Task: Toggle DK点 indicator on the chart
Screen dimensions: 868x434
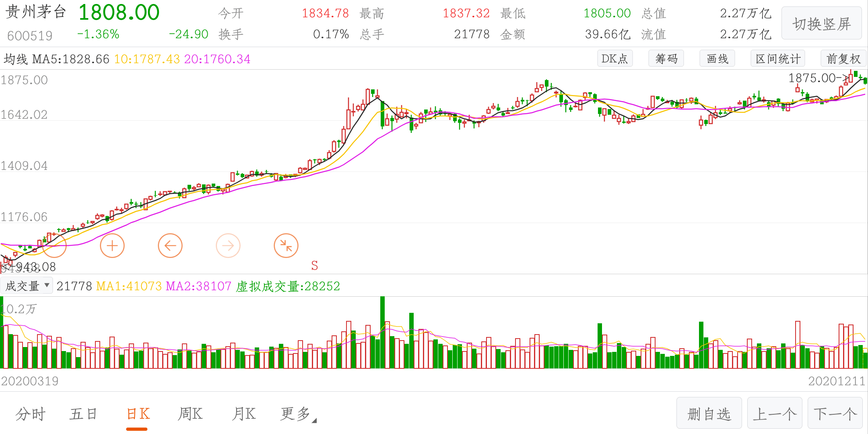Action: coord(614,59)
